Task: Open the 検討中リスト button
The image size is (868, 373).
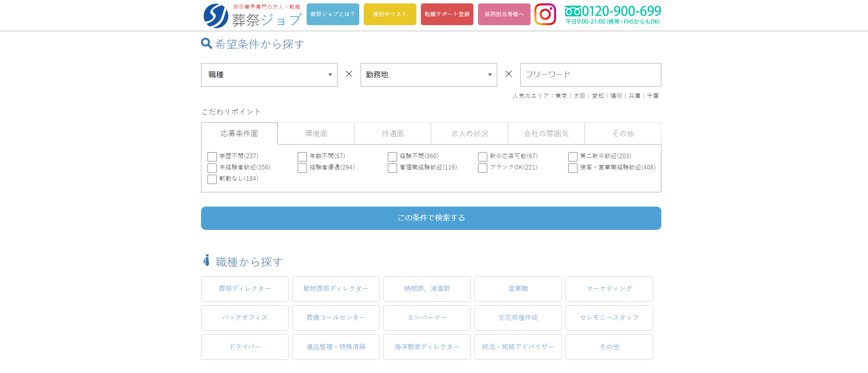Action: click(x=390, y=14)
